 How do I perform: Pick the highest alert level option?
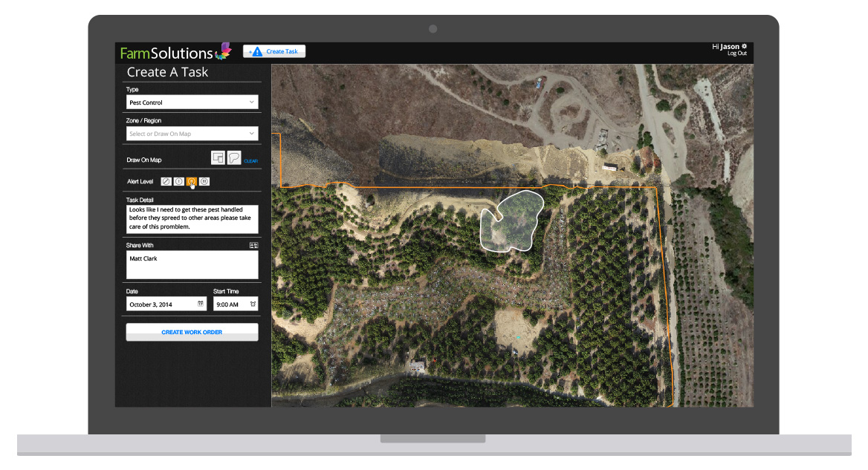click(x=204, y=181)
